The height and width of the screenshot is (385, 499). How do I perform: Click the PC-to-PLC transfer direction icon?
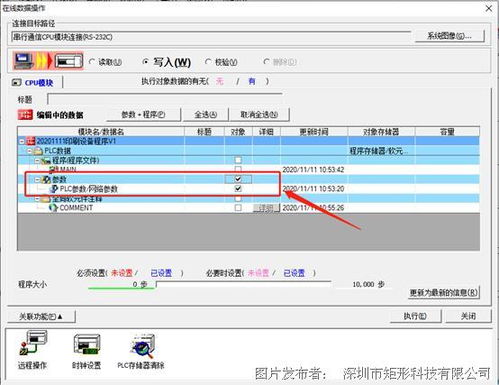pyautogui.click(x=48, y=61)
